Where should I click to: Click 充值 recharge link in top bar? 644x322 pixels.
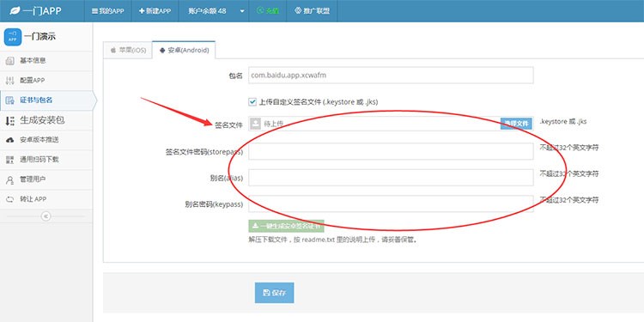coord(268,11)
